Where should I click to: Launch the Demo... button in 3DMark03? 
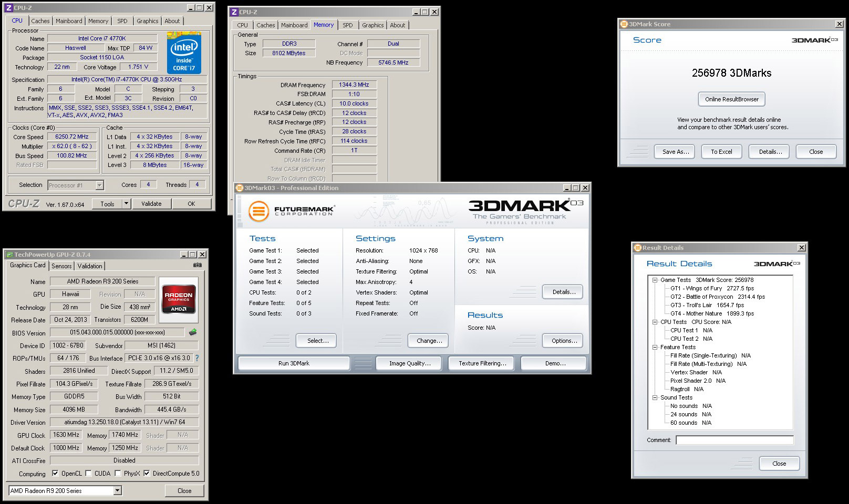tap(555, 363)
